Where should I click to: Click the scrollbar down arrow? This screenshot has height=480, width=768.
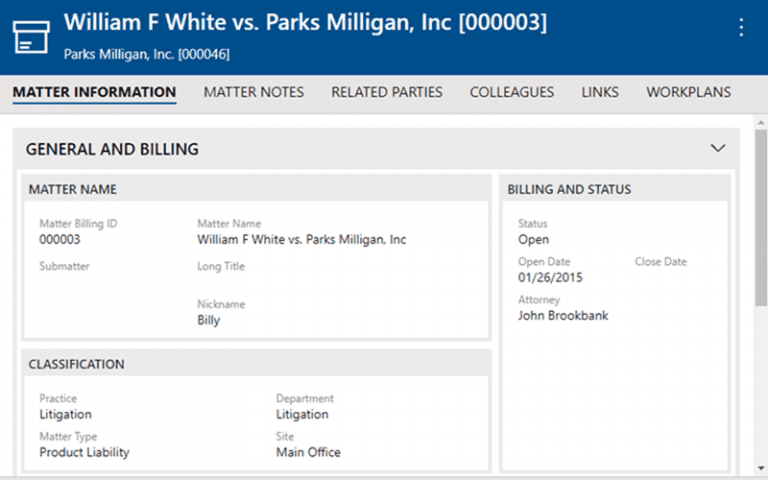point(761,468)
